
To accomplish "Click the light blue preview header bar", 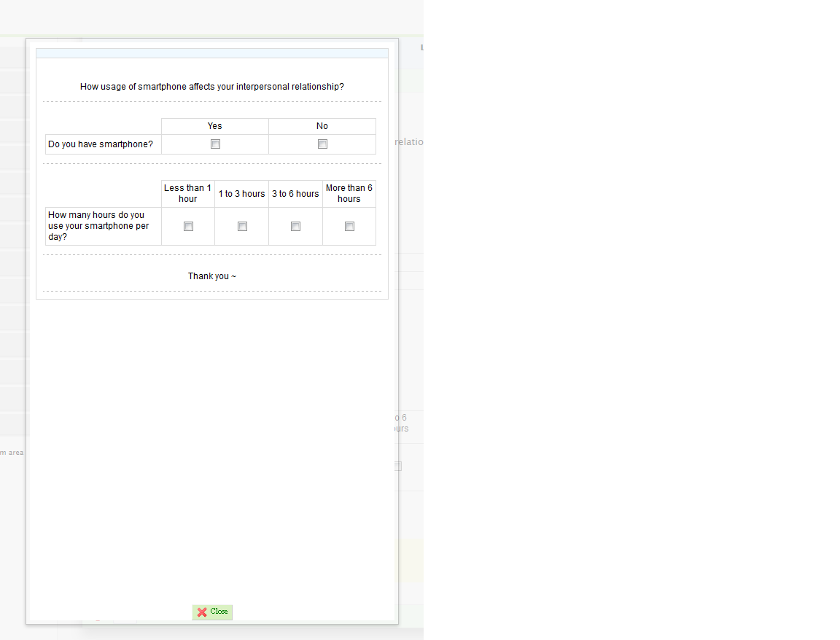I will click(x=211, y=53).
